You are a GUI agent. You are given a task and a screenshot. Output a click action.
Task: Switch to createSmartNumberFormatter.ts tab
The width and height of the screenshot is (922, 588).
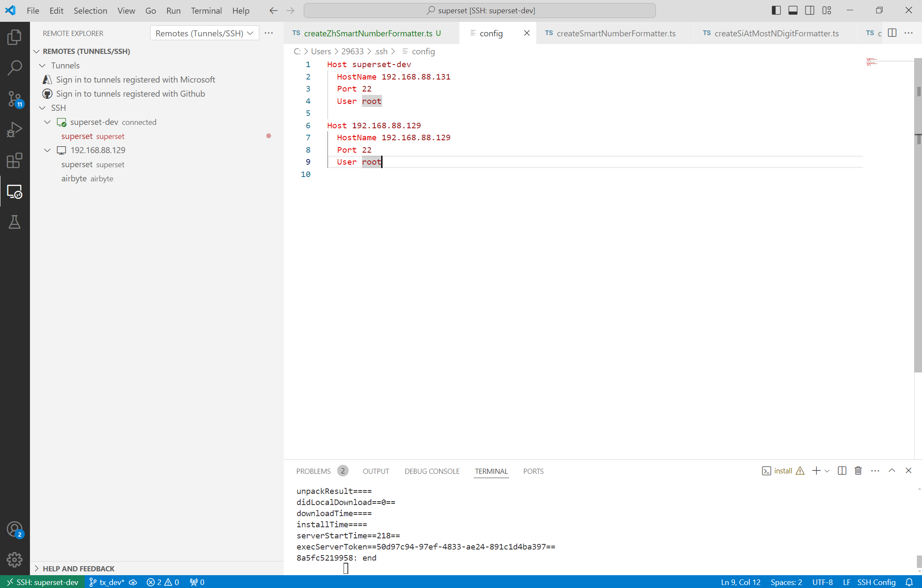tap(616, 33)
